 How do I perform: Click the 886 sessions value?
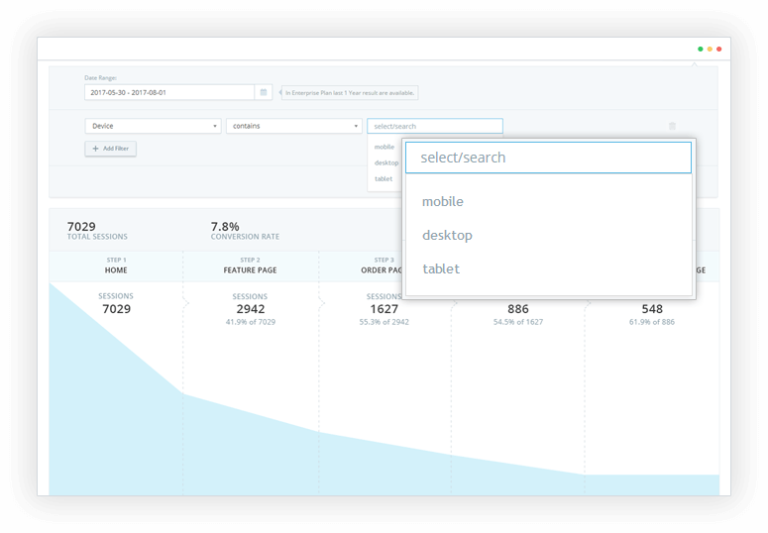point(518,309)
